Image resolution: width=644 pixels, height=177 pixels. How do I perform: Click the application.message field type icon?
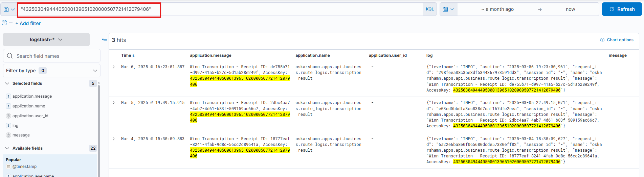8,96
